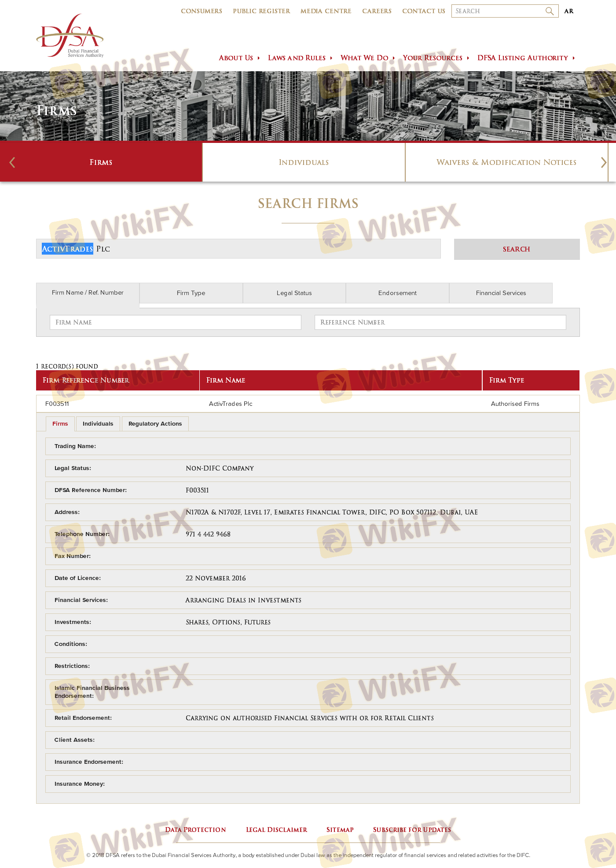Click Shares, Options, Futures value
The height and width of the screenshot is (868, 616).
tap(228, 622)
